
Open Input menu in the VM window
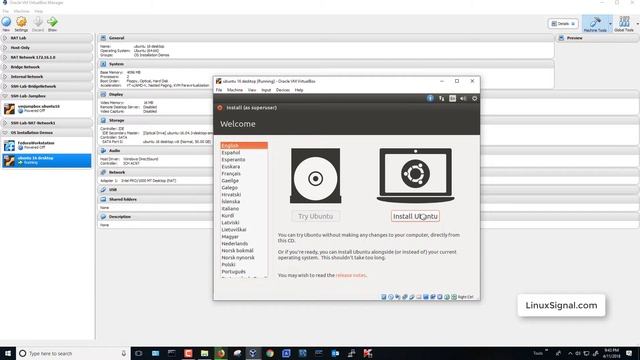click(266, 90)
